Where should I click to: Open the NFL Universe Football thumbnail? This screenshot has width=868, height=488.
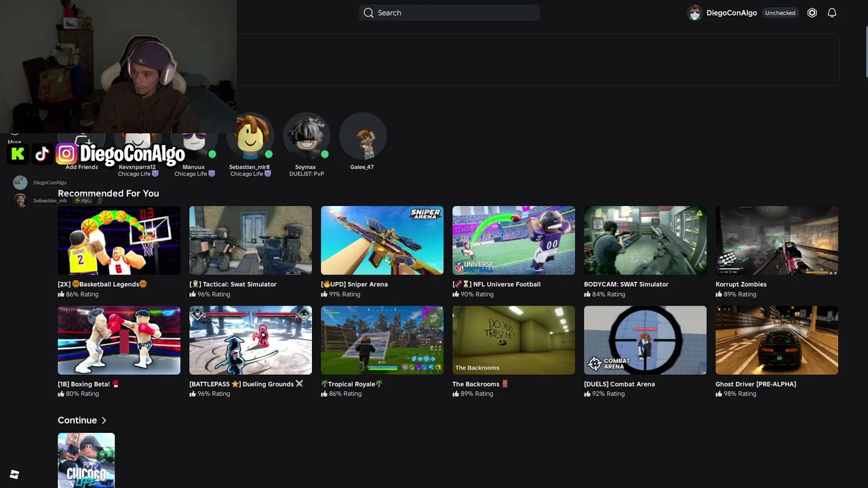(514, 241)
